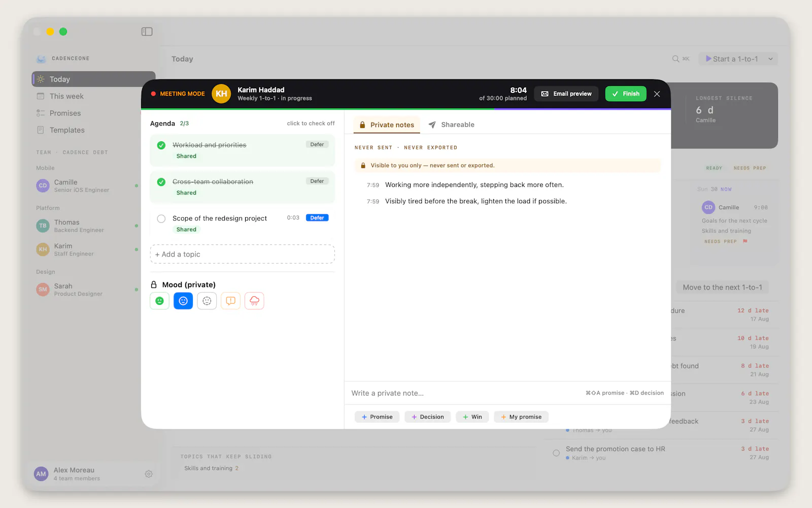Image resolution: width=812 pixels, height=508 pixels.
Task: Defer Scope of the redesign project
Action: coord(317,217)
